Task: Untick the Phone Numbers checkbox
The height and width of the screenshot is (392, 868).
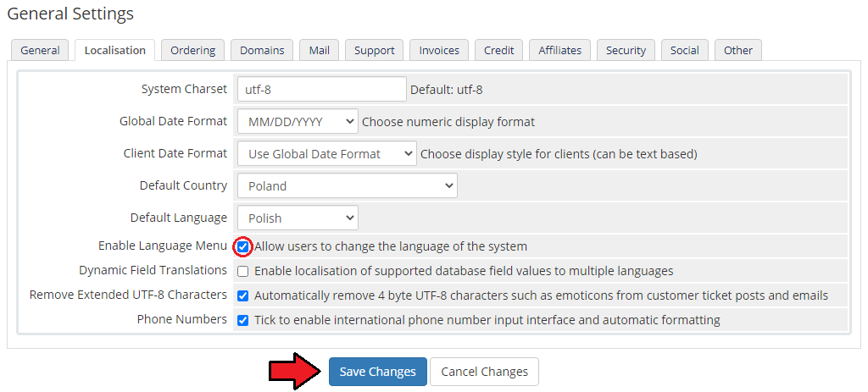Action: point(242,320)
